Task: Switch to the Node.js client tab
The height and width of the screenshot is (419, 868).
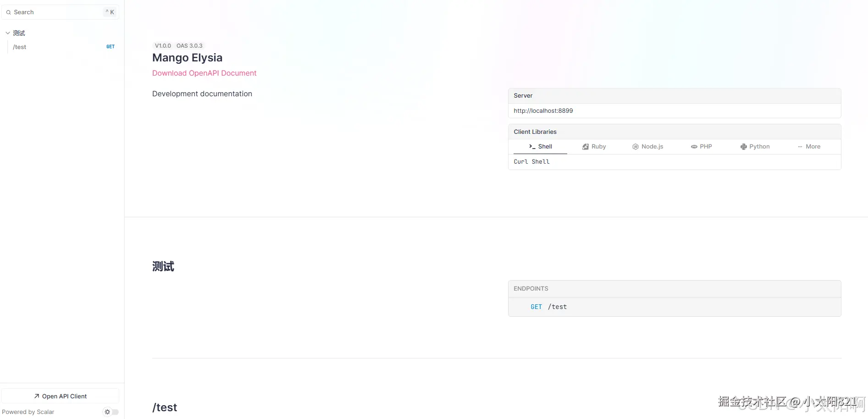Action: coord(648,147)
